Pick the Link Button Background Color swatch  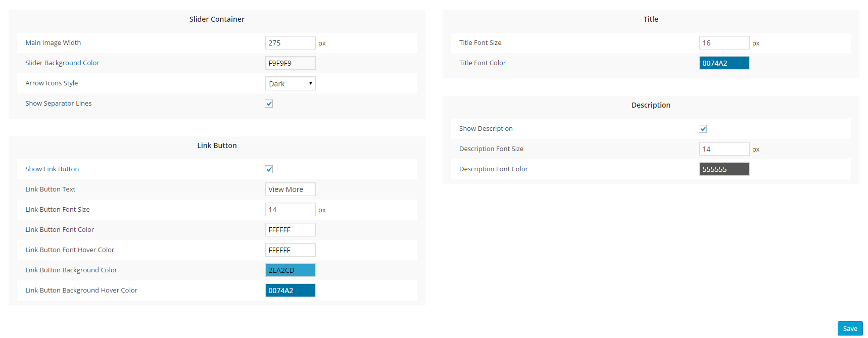coord(291,270)
